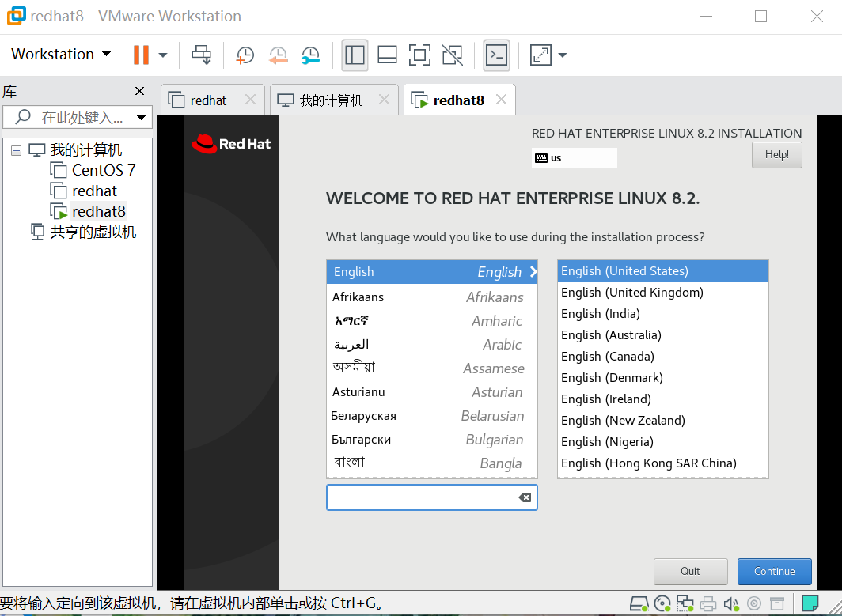The image size is (842, 616).
Task: Revert the VM to previous snapshot
Action: [x=279, y=55]
